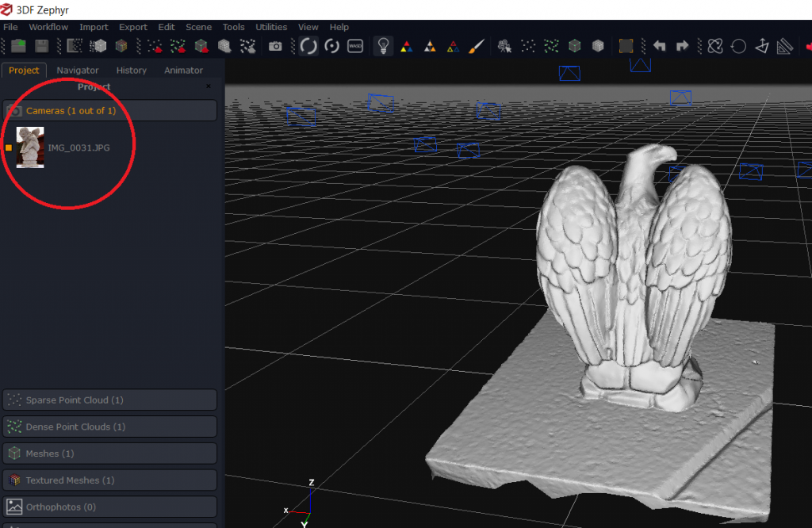The image size is (812, 528).
Task: Undo the last action with the back arrow
Action: [659, 46]
